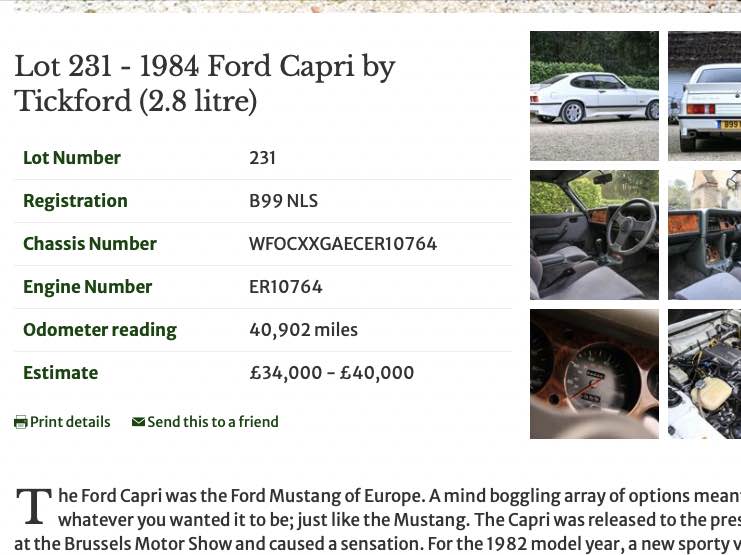Image resolution: width=741 pixels, height=555 pixels.
Task: Click the printer icon beside Print details
Action: point(20,422)
